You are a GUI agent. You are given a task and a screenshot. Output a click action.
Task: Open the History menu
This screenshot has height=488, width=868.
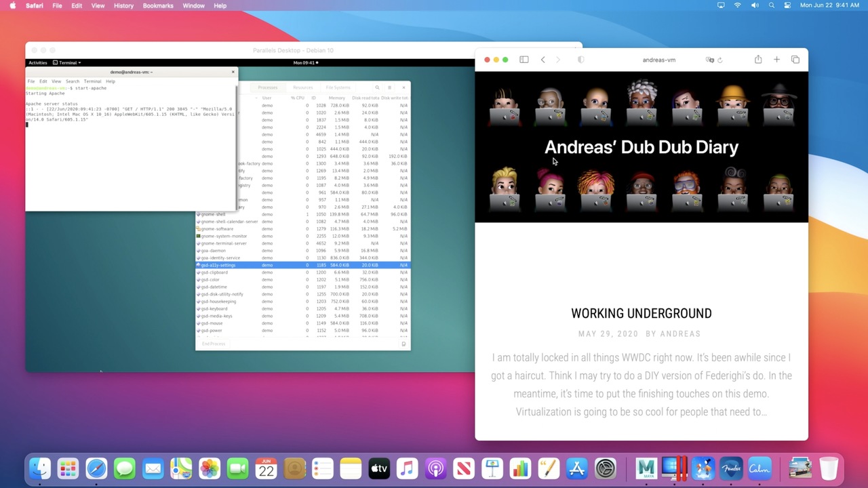point(123,5)
